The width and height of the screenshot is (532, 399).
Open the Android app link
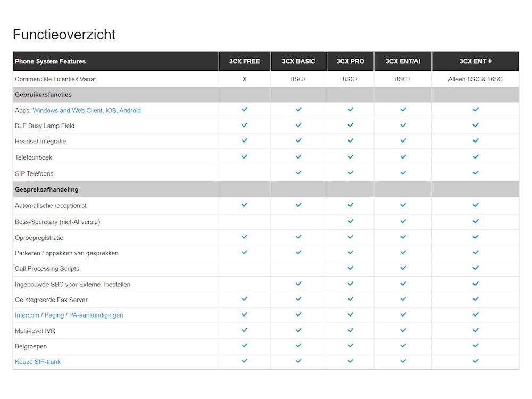coord(130,110)
